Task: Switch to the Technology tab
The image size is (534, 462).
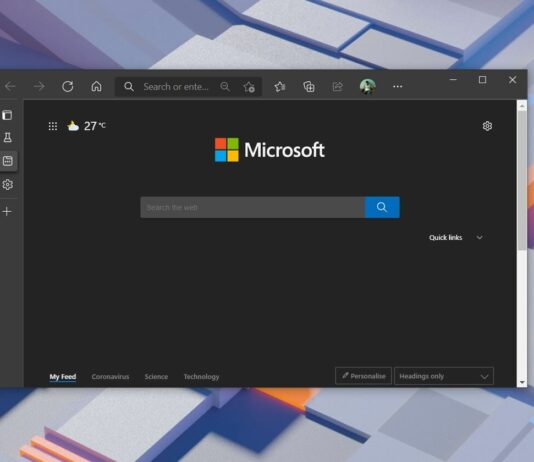Action: [x=202, y=377]
